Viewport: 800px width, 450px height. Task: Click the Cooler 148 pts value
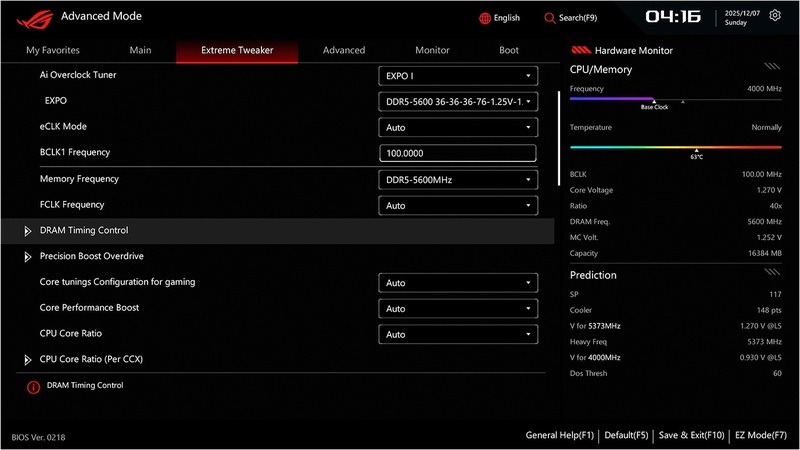(769, 310)
